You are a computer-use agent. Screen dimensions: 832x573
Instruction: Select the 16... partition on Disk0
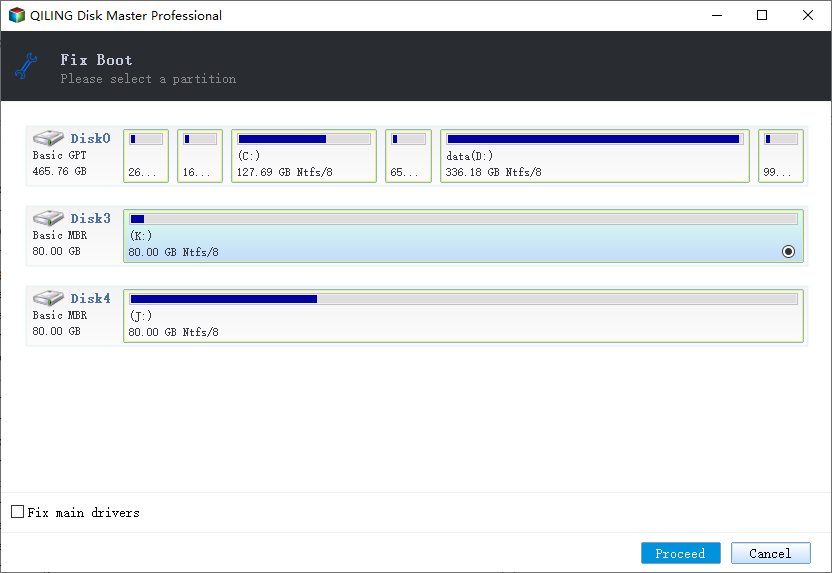click(x=200, y=156)
